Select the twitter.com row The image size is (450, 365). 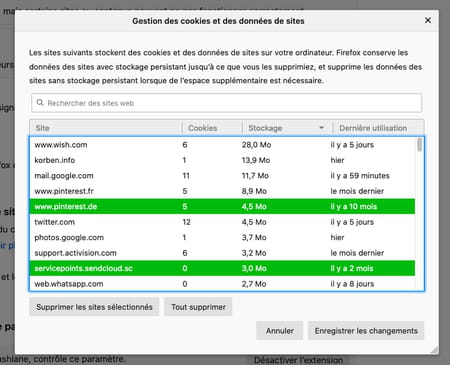(222, 222)
